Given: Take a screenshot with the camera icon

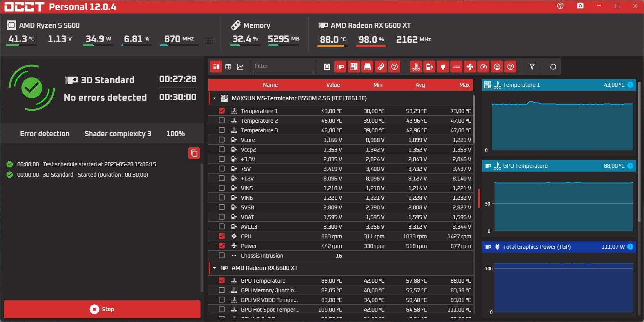Looking at the screenshot, I should point(580,6).
